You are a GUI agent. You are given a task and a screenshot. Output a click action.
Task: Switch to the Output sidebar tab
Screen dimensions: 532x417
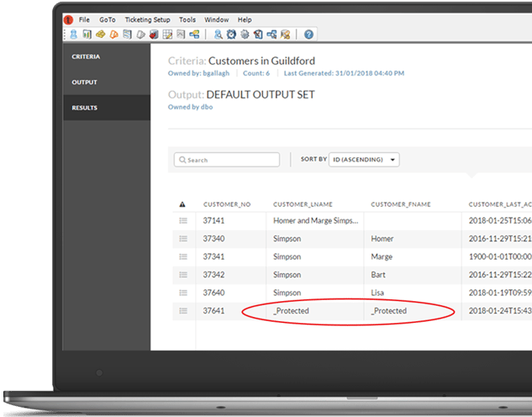pyautogui.click(x=107, y=82)
